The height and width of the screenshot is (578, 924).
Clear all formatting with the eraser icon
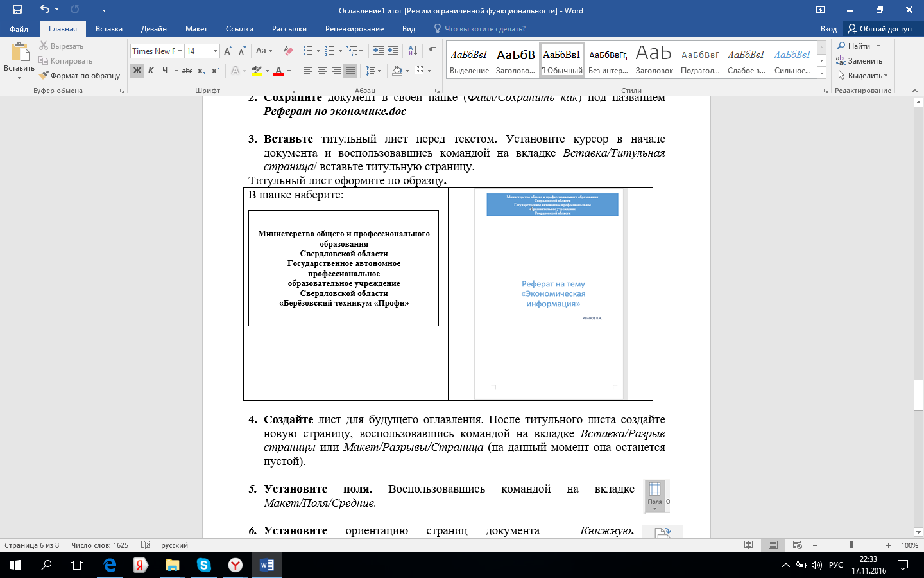coord(288,51)
